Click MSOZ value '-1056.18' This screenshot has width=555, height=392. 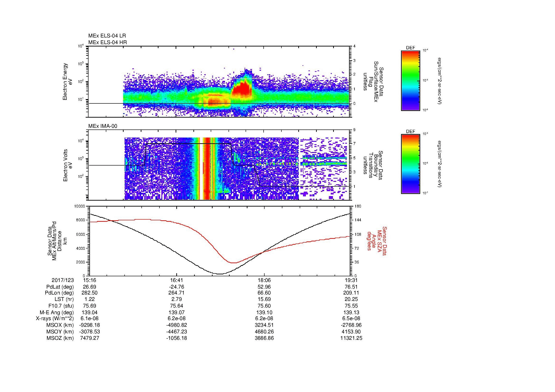tap(177, 338)
